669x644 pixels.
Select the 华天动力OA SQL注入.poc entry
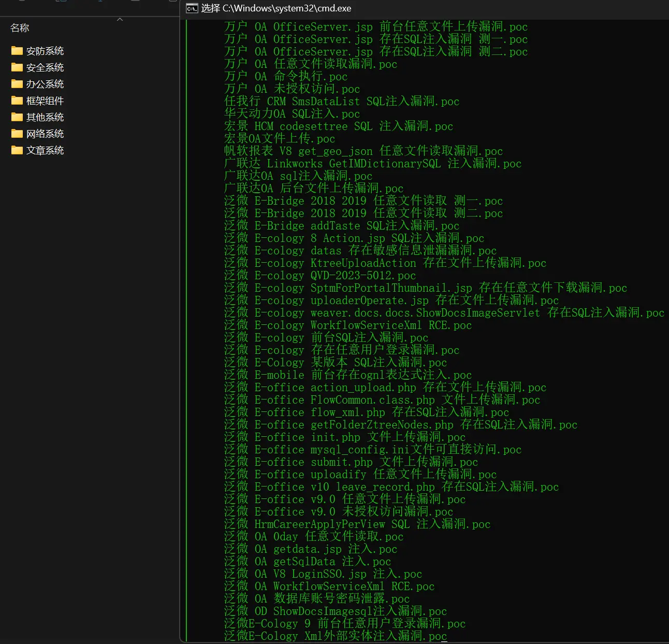pos(292,114)
